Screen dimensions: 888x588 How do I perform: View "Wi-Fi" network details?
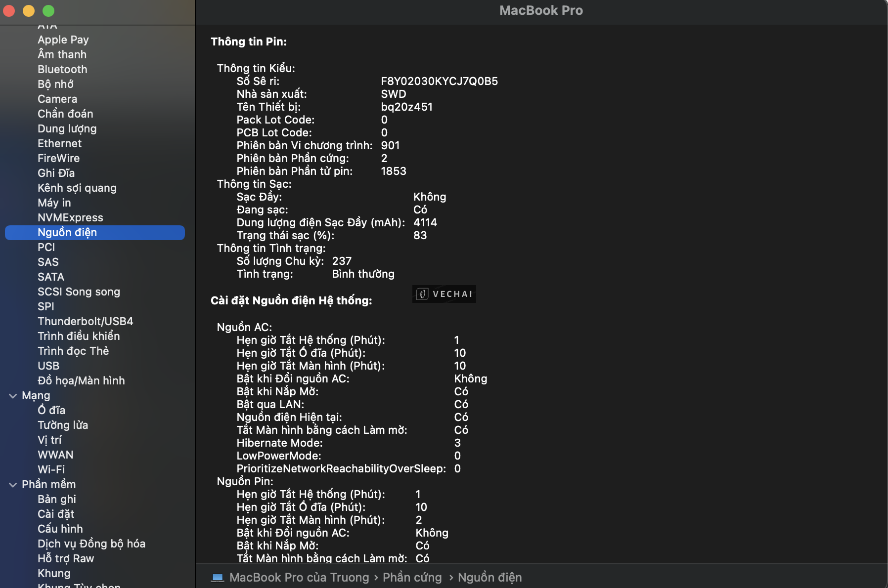(51, 469)
